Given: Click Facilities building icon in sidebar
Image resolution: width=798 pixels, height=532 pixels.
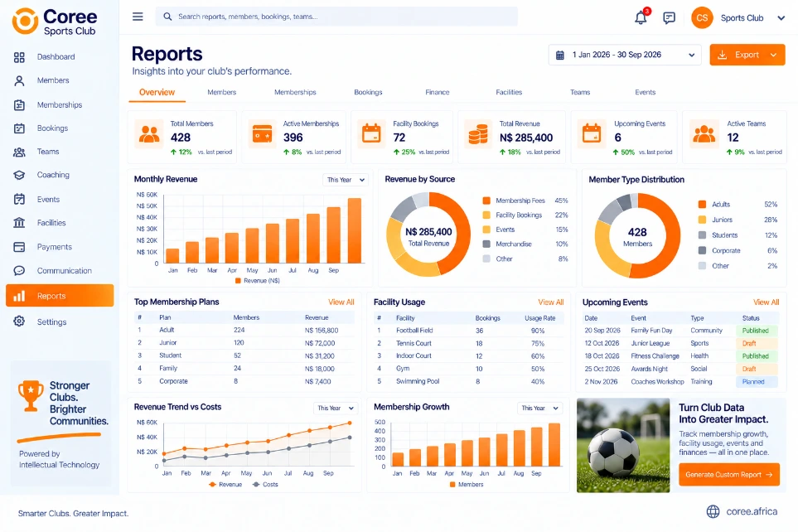Looking at the screenshot, I should pyautogui.click(x=19, y=222).
